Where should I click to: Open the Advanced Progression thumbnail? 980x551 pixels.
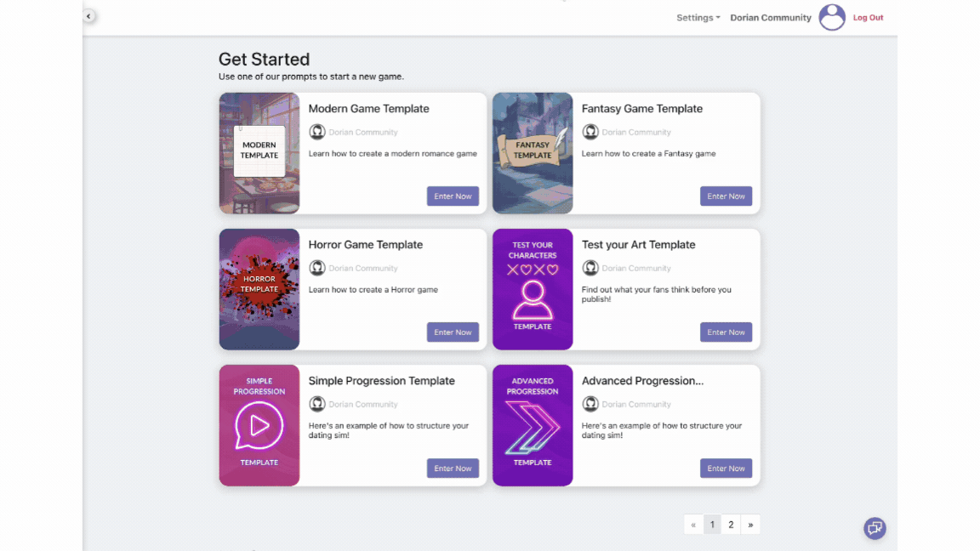(533, 425)
